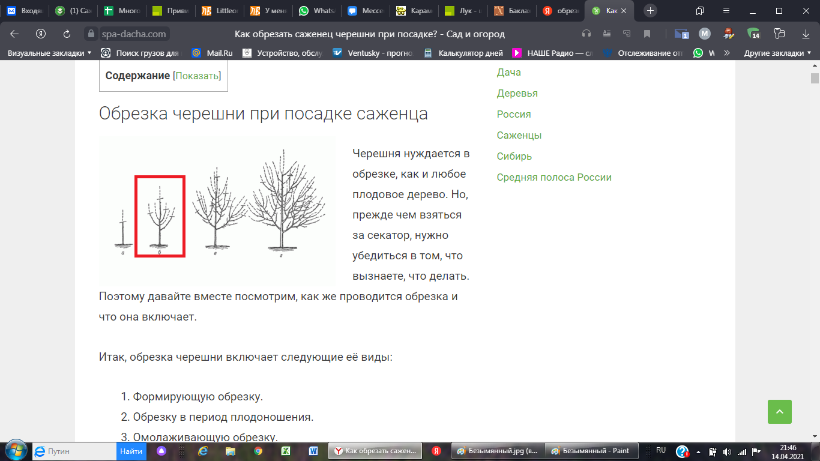This screenshot has height=461, width=820.
Task: Open Excel from the Windows taskbar
Action: point(286,452)
